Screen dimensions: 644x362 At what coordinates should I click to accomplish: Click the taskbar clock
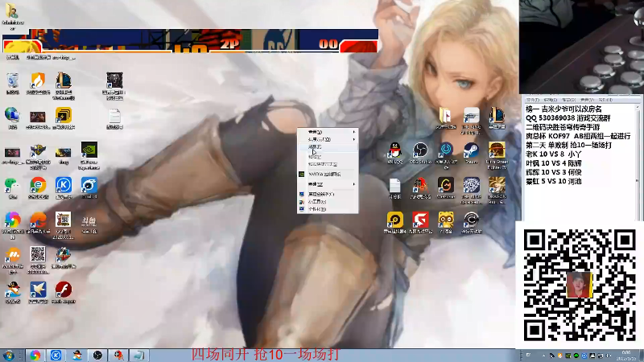pos(626,356)
